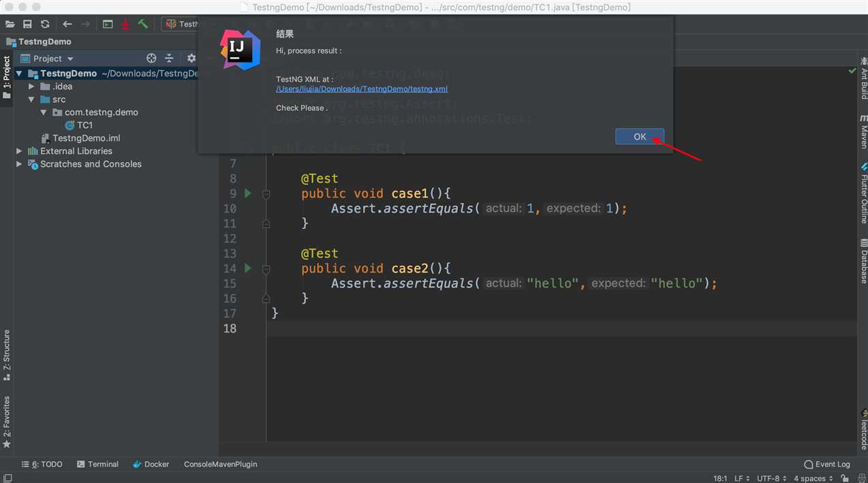Image resolution: width=868 pixels, height=483 pixels.
Task: Click the @Test annotation on line 13
Action: tap(320, 253)
